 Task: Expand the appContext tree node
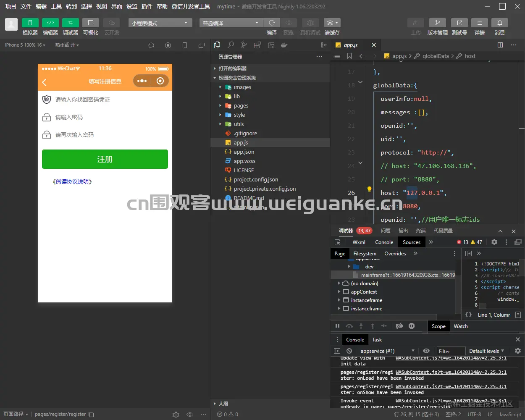coord(339,292)
